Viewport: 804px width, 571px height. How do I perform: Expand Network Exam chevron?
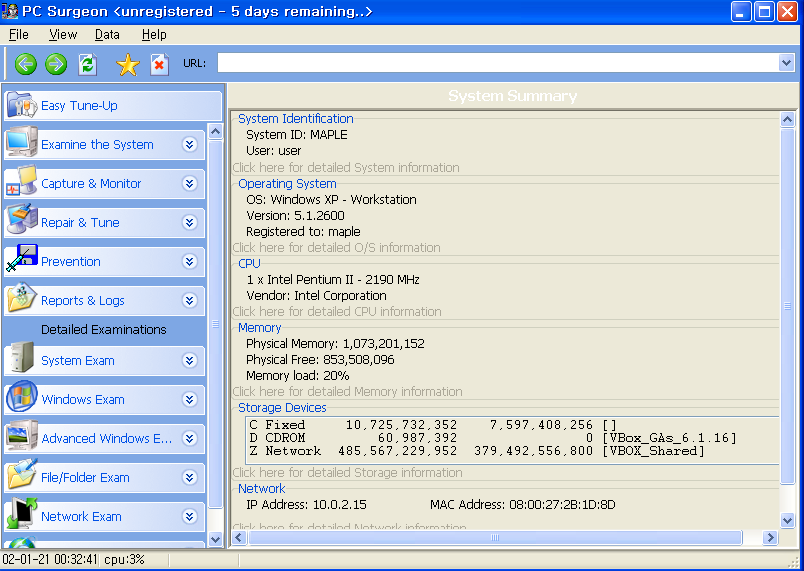(x=190, y=516)
